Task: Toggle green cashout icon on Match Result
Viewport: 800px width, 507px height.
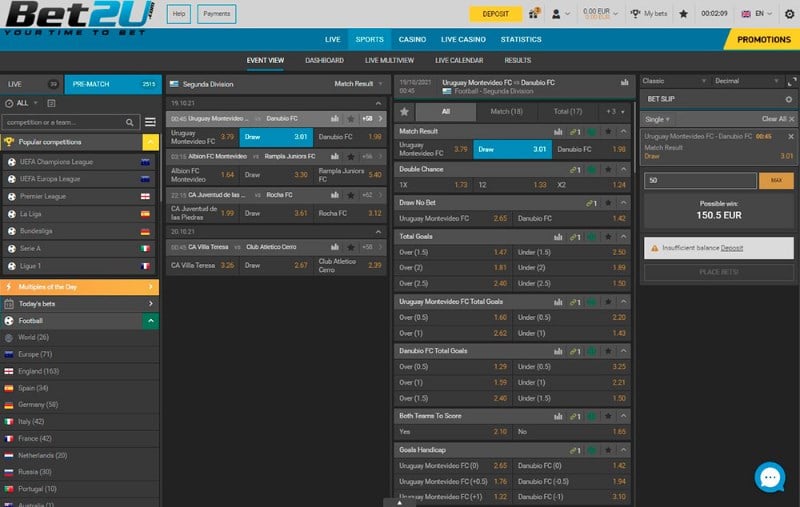Action: tap(592, 132)
